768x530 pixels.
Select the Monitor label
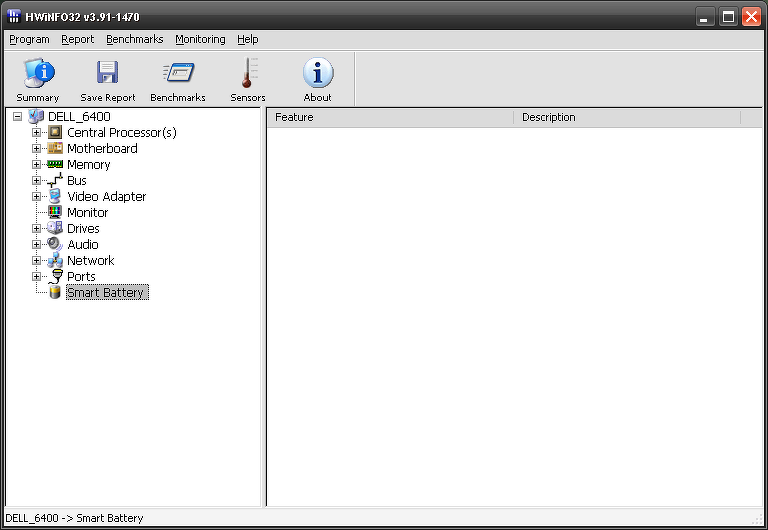[88, 213]
